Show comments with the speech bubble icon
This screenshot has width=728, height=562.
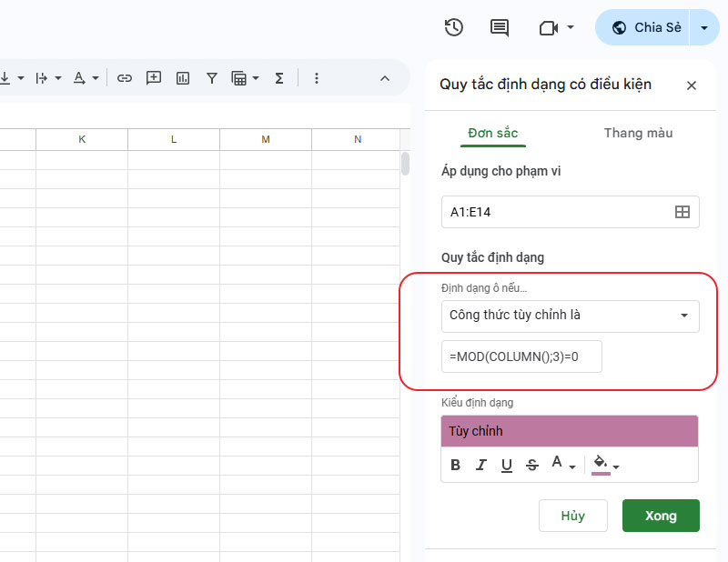click(500, 27)
